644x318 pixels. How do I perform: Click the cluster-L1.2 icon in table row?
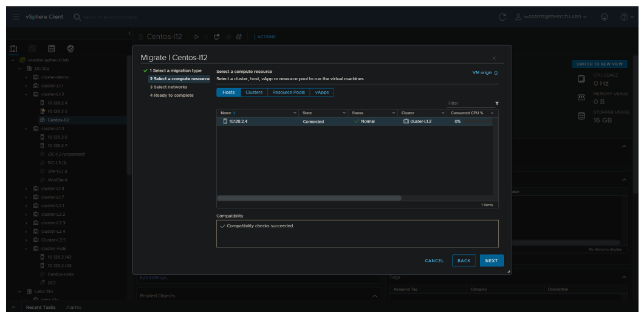pos(406,121)
